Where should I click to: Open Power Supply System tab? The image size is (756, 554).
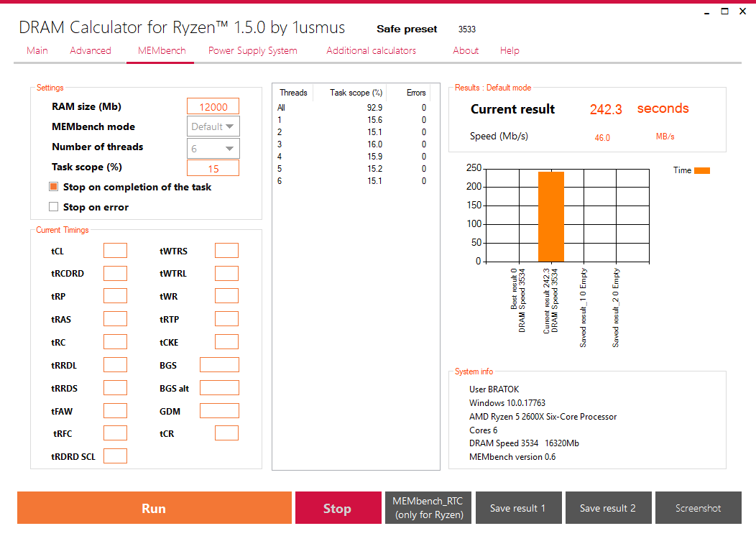coord(253,50)
